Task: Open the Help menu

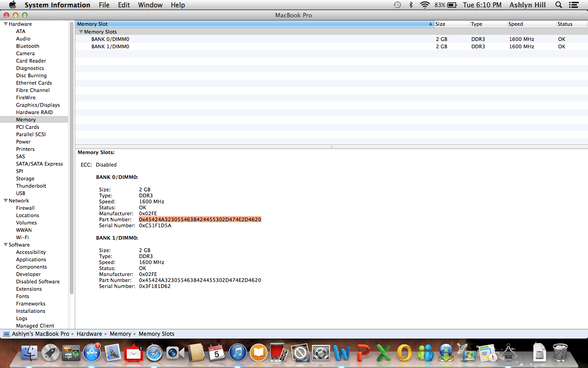Action: (178, 5)
